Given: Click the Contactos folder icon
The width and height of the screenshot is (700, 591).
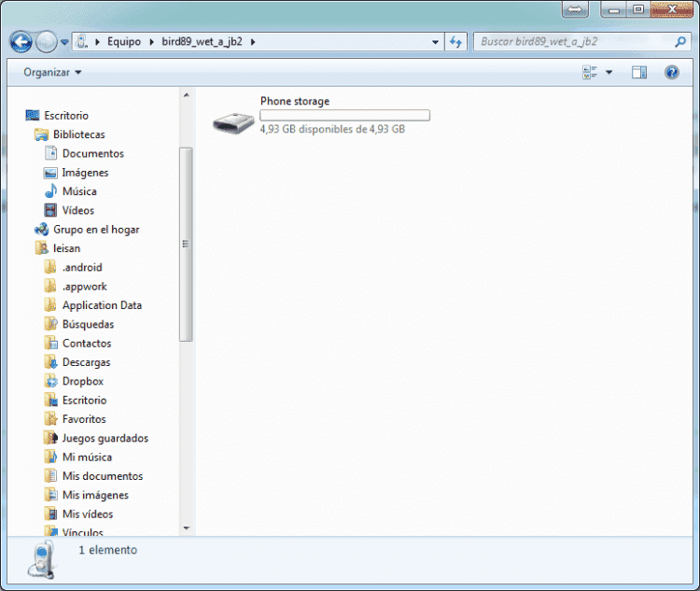Looking at the screenshot, I should pyautogui.click(x=51, y=343).
